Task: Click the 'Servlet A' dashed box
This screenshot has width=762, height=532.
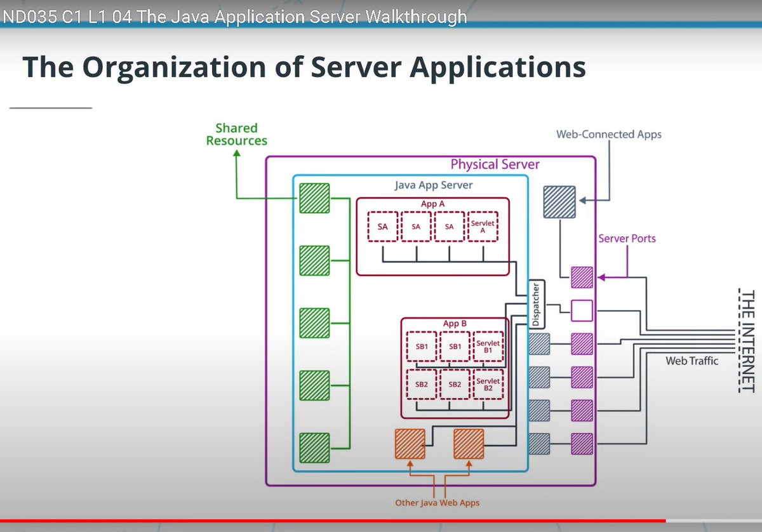Action: (483, 227)
